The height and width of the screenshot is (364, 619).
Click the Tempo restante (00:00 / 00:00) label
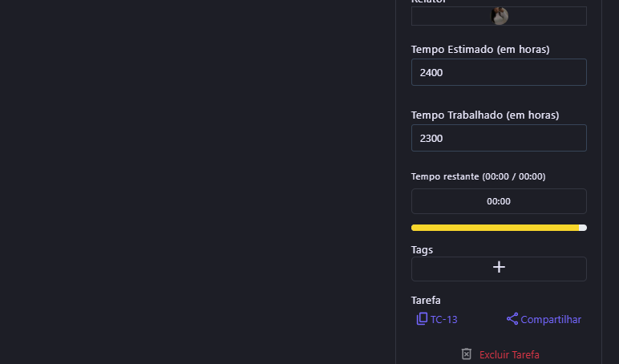pos(478,176)
